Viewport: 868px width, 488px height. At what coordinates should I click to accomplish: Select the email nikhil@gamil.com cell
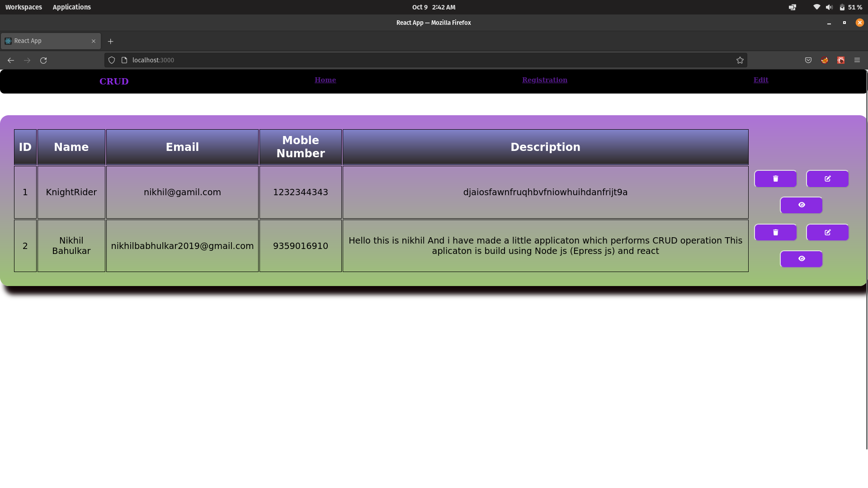coord(182,192)
